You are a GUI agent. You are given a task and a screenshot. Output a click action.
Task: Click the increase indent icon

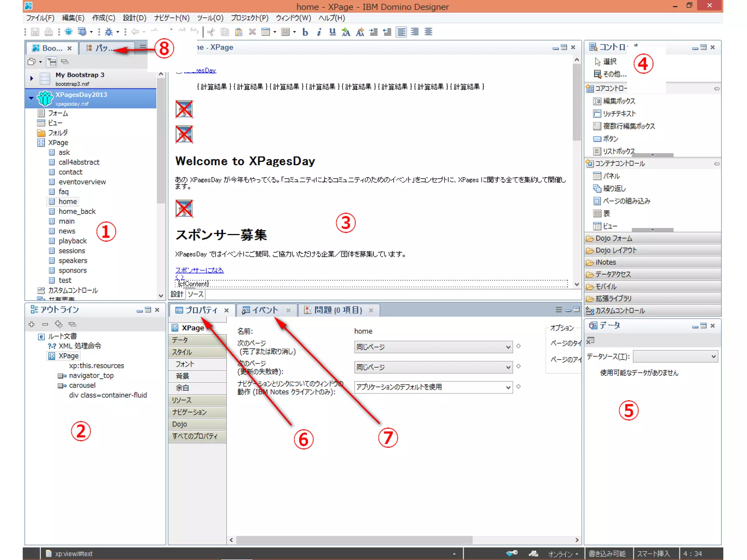tap(373, 32)
